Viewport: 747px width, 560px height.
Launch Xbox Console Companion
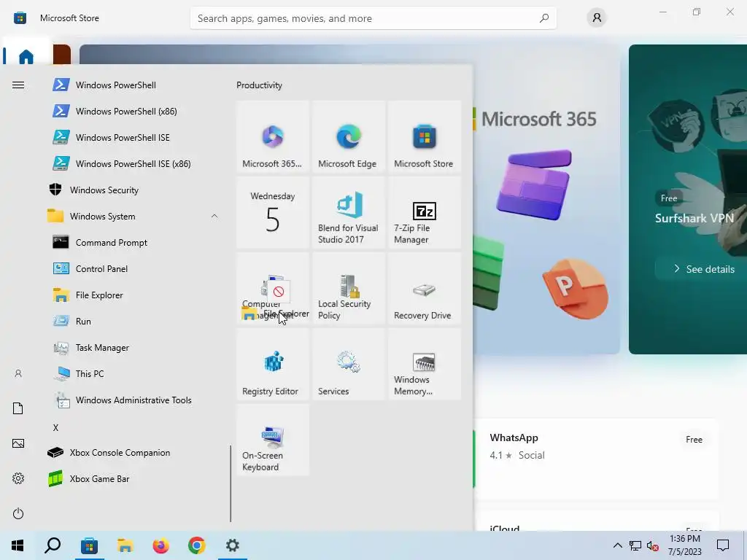tap(133, 452)
